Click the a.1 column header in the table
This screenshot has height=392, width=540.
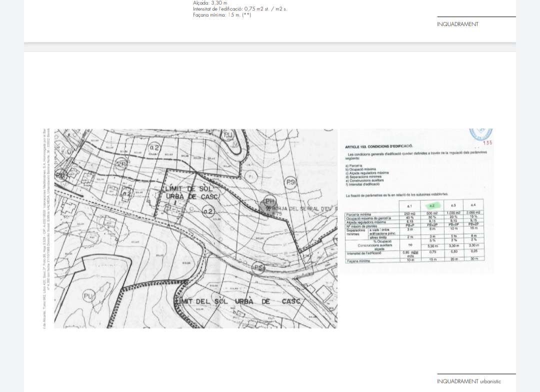pos(409,205)
